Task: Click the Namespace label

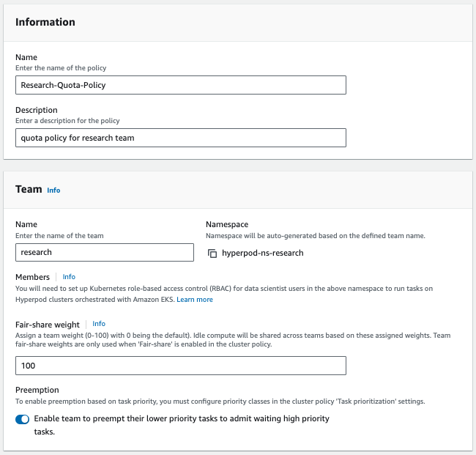Action: tap(228, 225)
